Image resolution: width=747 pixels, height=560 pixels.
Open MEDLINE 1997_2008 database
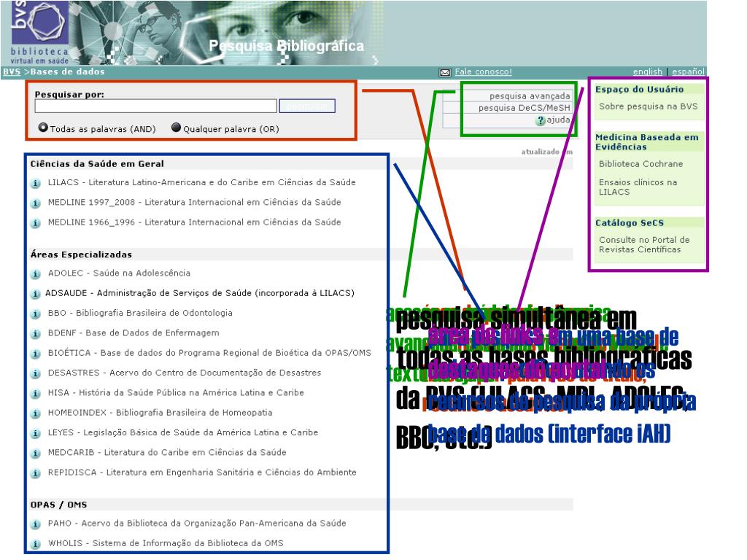pyautogui.click(x=194, y=203)
